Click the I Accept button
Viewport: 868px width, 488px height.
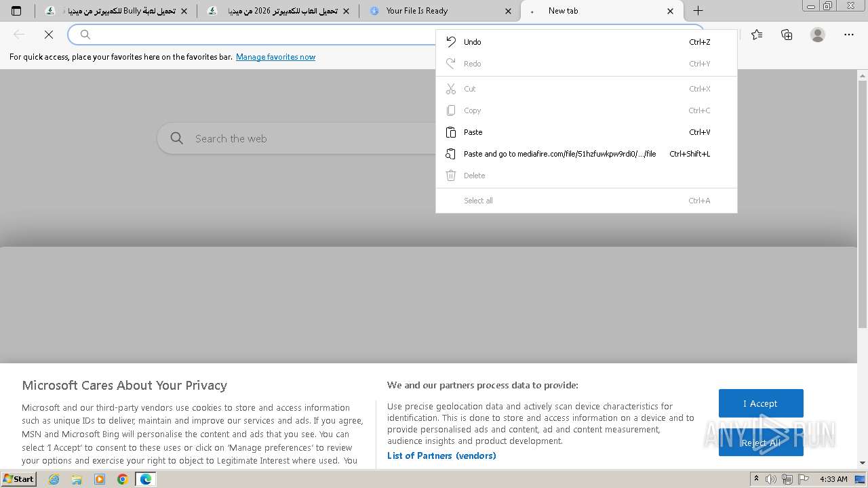pyautogui.click(x=761, y=403)
